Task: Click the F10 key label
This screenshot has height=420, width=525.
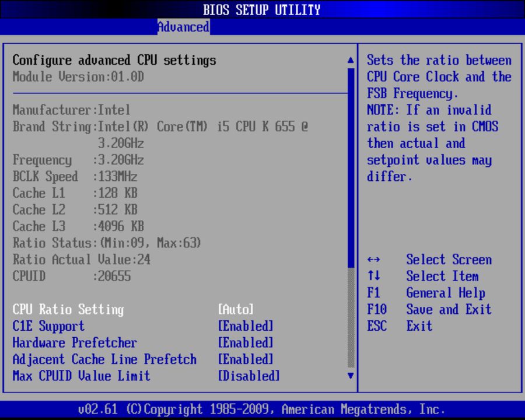Action: pos(377,310)
